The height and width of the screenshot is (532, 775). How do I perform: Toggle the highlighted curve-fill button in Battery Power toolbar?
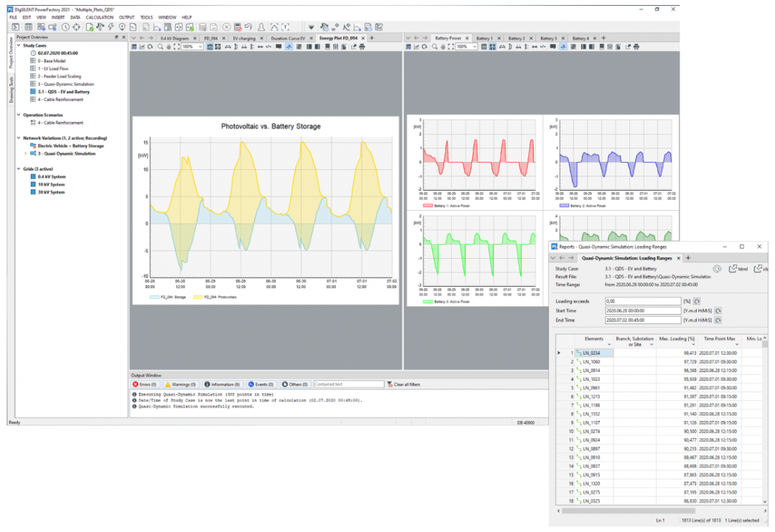[563, 47]
